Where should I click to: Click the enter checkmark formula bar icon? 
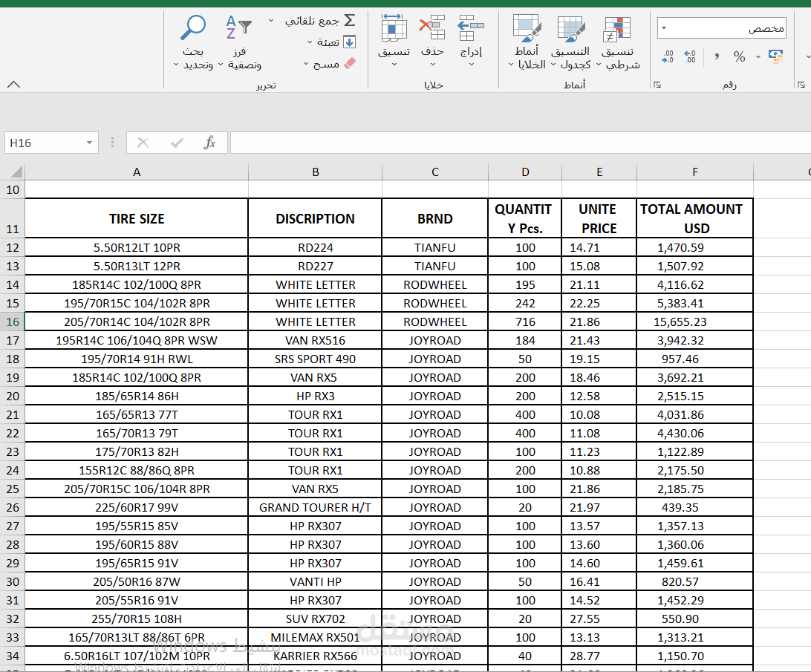click(177, 143)
